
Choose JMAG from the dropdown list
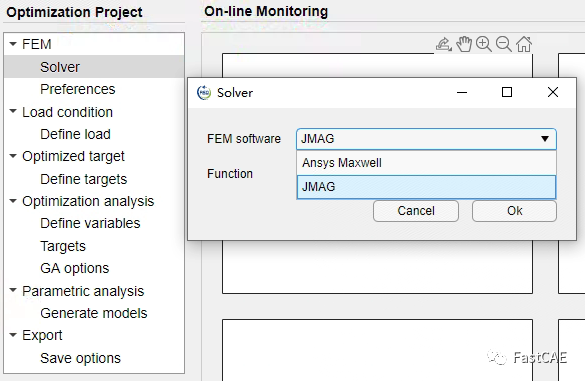[x=426, y=187]
